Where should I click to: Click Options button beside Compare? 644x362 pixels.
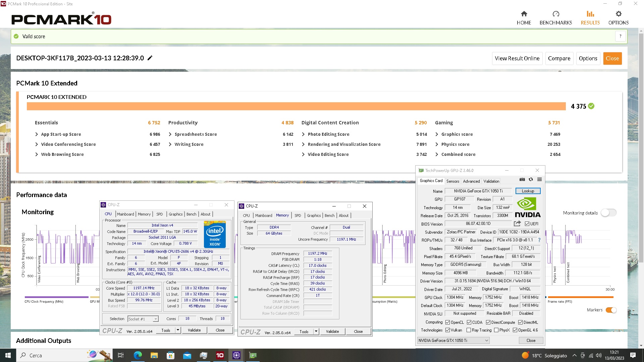tap(588, 58)
